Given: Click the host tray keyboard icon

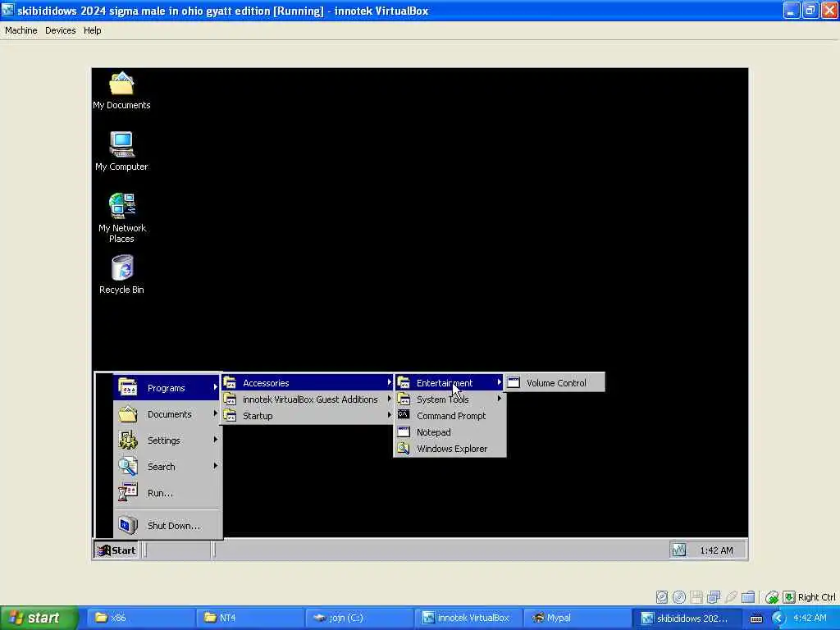Looking at the screenshot, I should pyautogui.click(x=756, y=619).
